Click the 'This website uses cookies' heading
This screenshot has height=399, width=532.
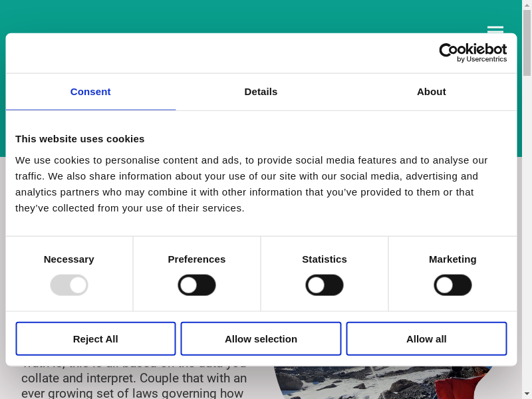(x=80, y=139)
